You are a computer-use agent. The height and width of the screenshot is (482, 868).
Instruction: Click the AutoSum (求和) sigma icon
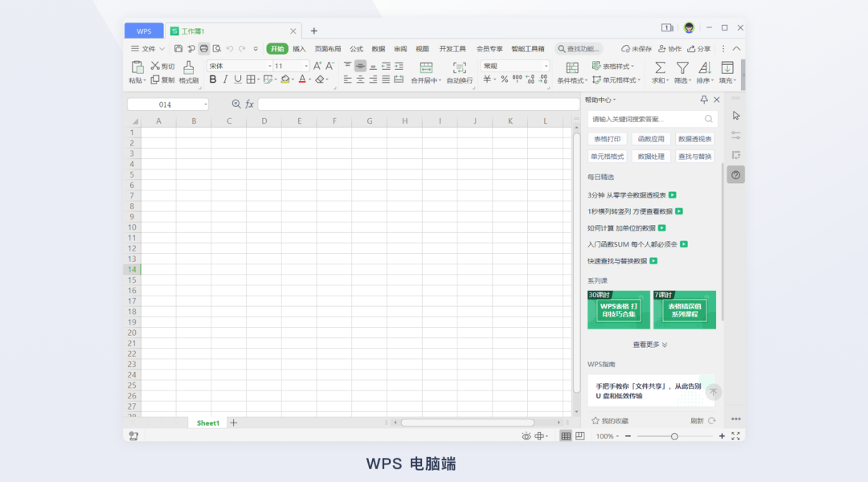click(660, 67)
